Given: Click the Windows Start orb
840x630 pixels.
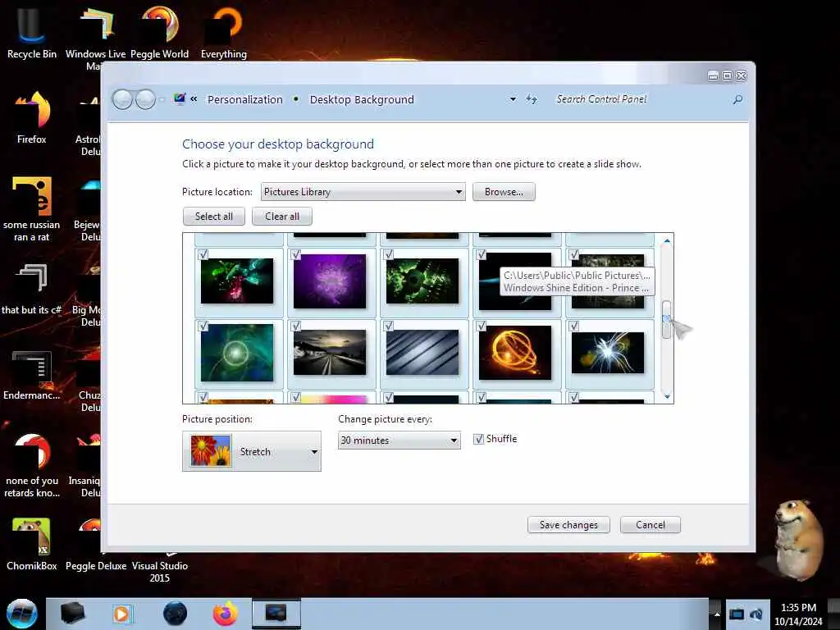Looking at the screenshot, I should pos(21,614).
